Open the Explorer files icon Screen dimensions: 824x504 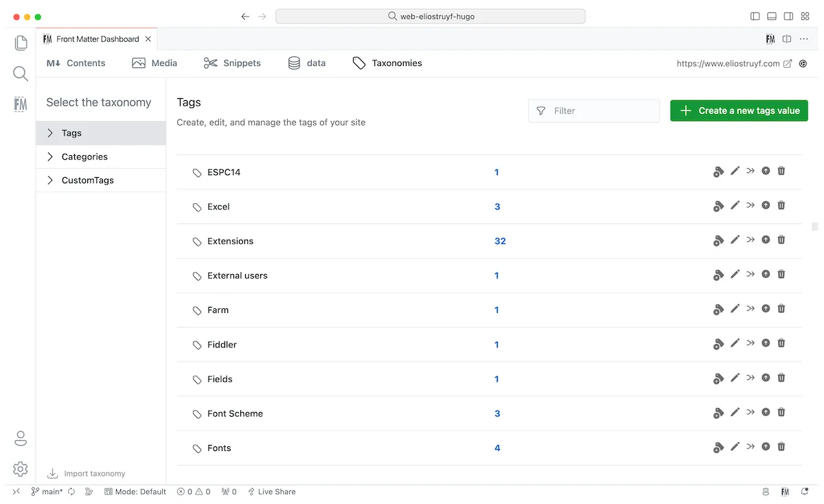(21, 43)
